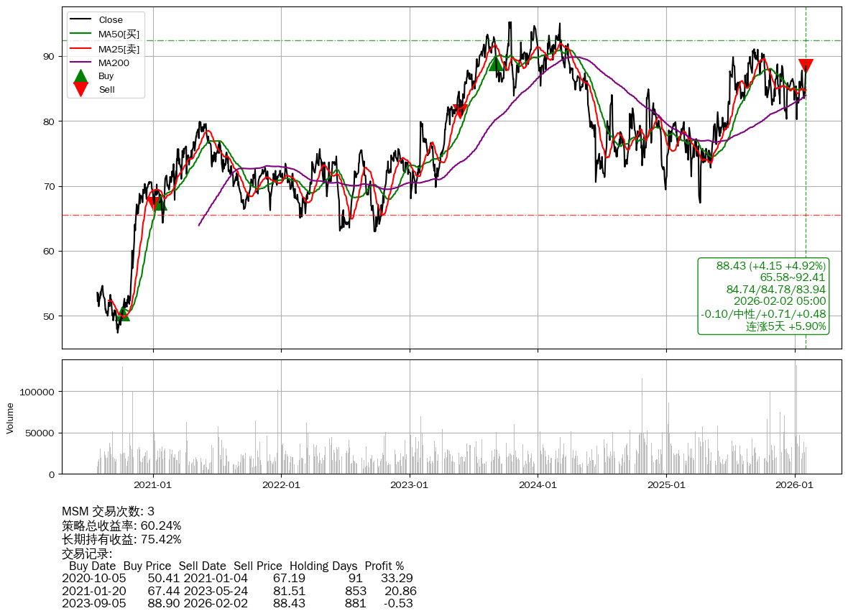Click the MA50[买] legend entry
Screen dimensions: 848x616
119,35
